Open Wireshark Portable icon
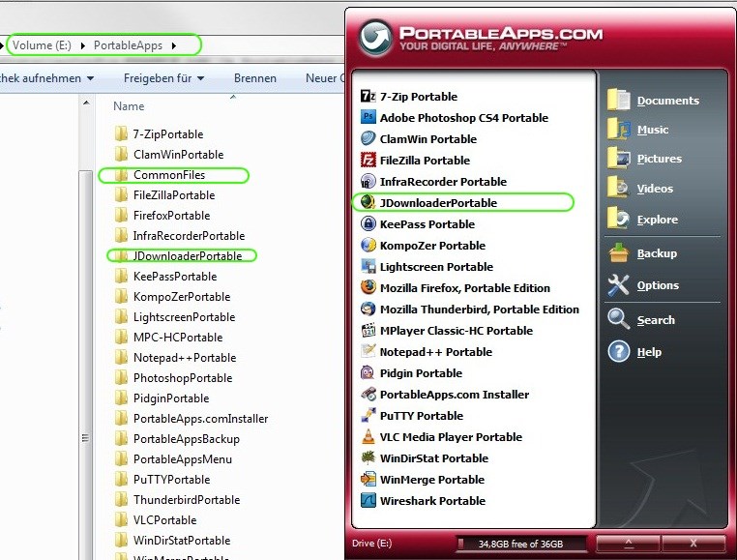Screen dimensions: 737x560 368,500
